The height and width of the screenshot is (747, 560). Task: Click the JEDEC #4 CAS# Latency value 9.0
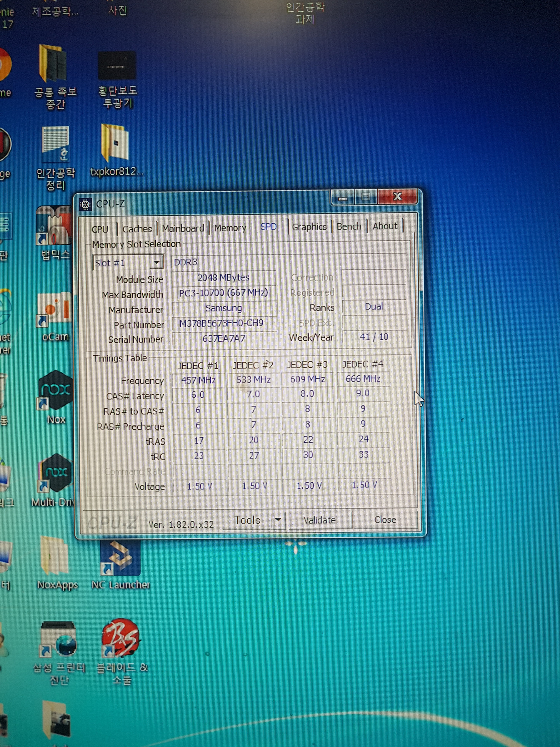[363, 393]
